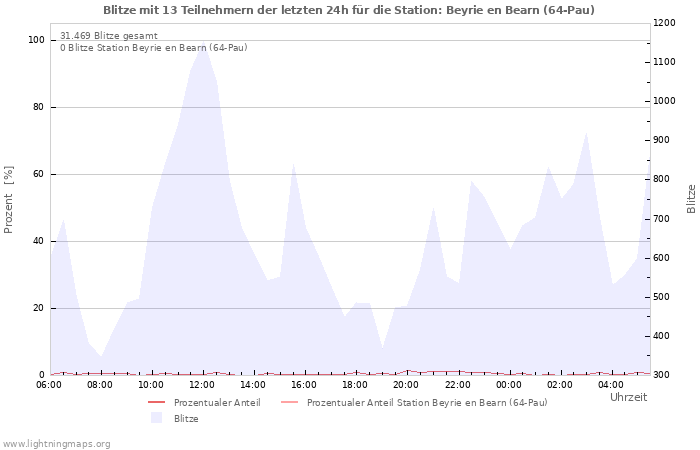700x450 pixels.
Task: Click the red Prozentualer Anteil legend line
Action: tap(155, 403)
